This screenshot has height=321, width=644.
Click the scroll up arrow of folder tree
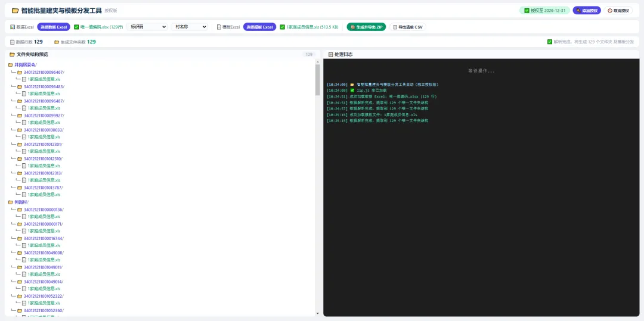coord(317,61)
